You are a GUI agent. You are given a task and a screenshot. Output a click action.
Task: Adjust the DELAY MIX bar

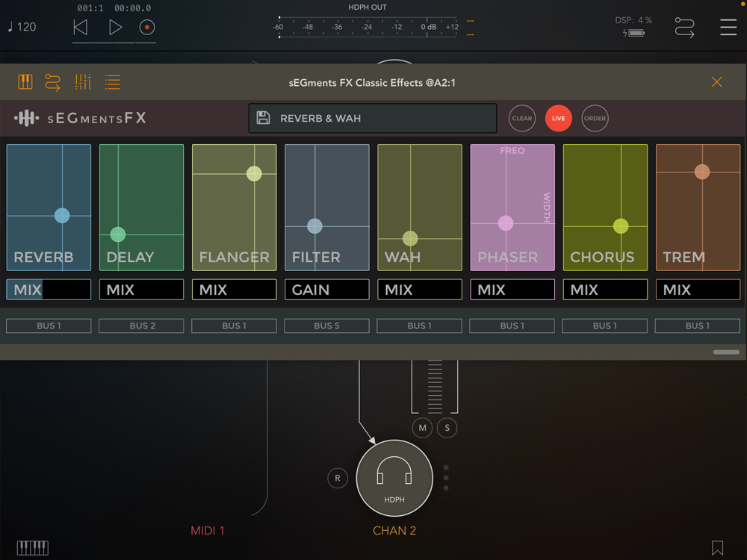(141, 290)
